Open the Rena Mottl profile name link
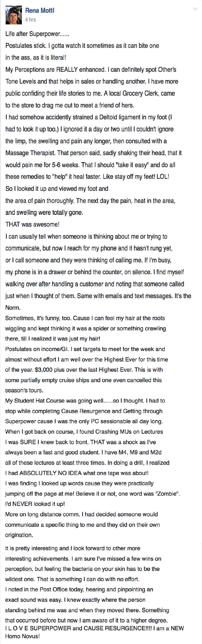Image resolution: width=202 pixels, height=644 pixels. (x=40, y=10)
